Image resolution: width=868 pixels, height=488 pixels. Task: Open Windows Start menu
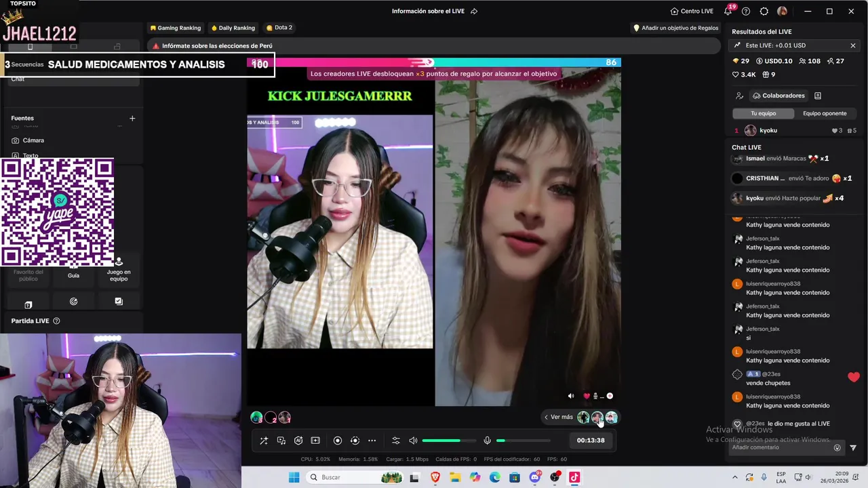point(294,477)
